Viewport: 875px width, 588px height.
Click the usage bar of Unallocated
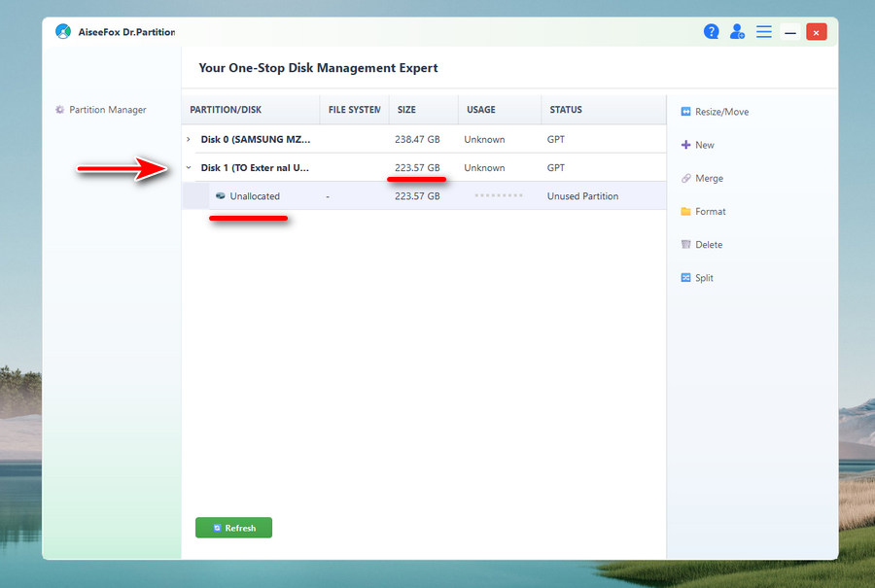click(499, 195)
